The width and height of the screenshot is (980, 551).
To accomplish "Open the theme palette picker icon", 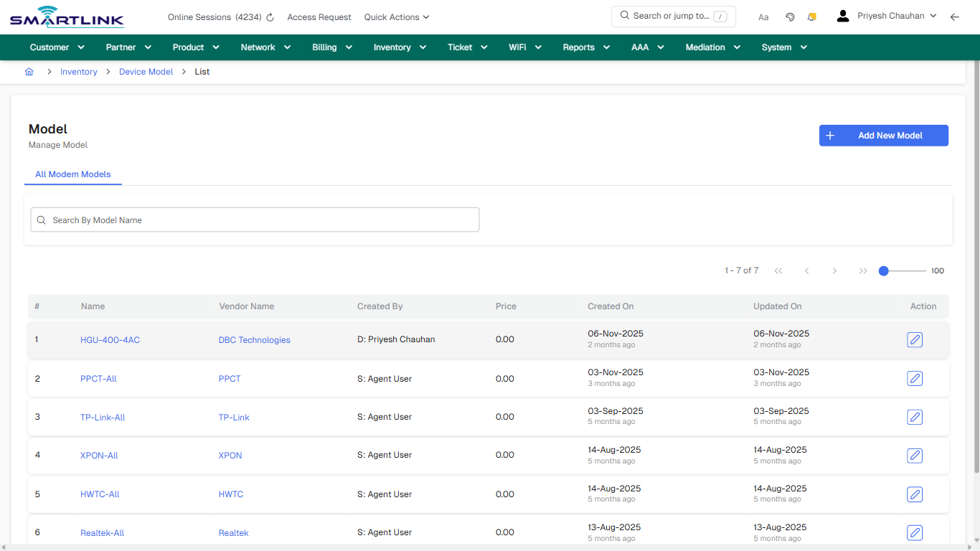I will tap(790, 17).
